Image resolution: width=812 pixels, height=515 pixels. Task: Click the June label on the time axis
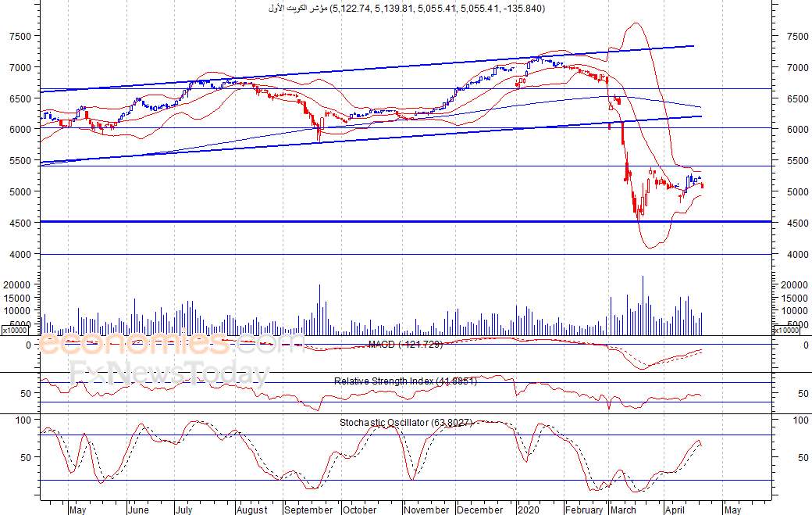pos(138,510)
